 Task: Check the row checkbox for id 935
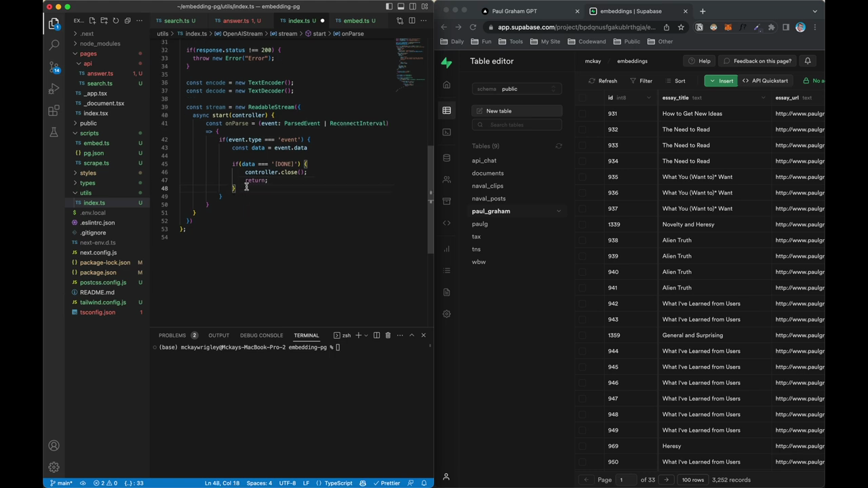[583, 177]
